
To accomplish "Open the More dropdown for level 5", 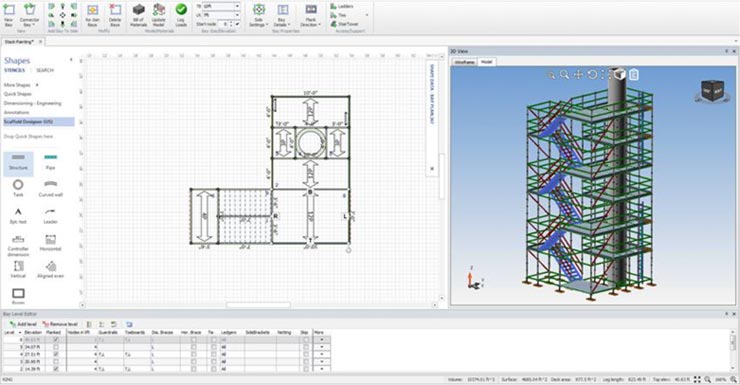I will [x=322, y=347].
